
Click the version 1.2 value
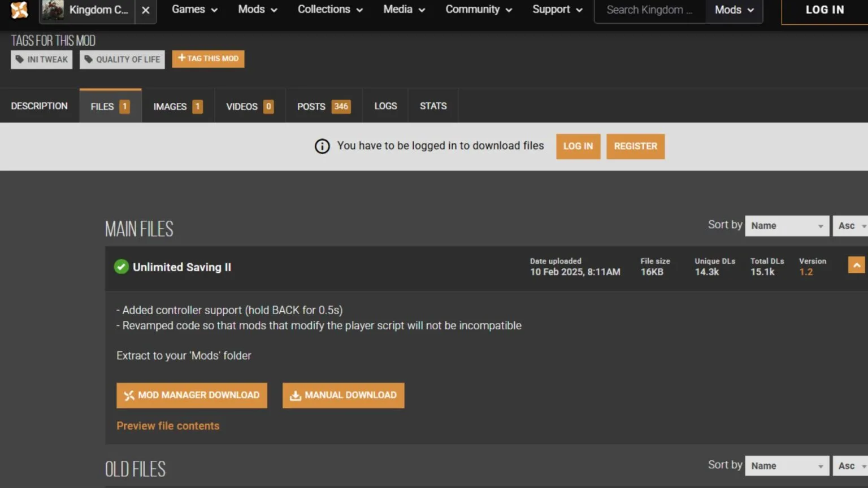pos(806,272)
